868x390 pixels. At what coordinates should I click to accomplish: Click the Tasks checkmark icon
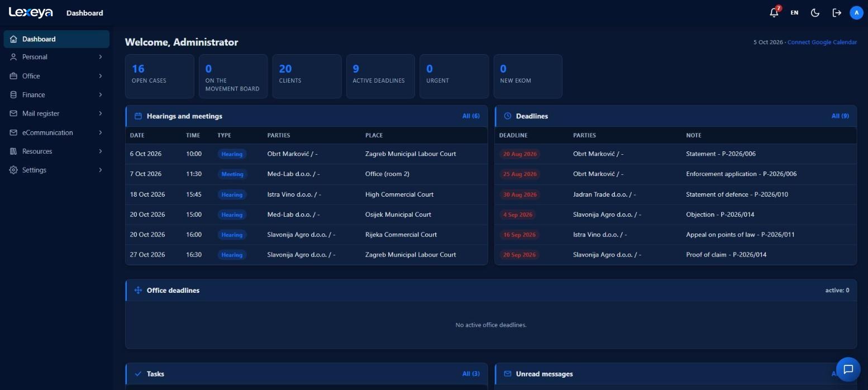[138, 374]
